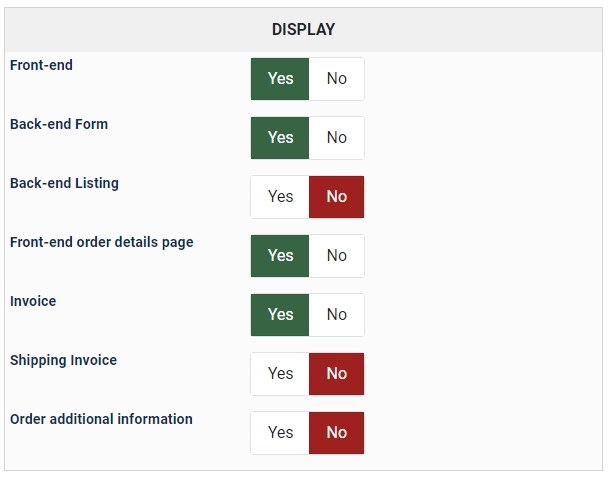Viewport: 610px width, 483px height.
Task: Pick No for Front-end order details page
Action: [337, 256]
